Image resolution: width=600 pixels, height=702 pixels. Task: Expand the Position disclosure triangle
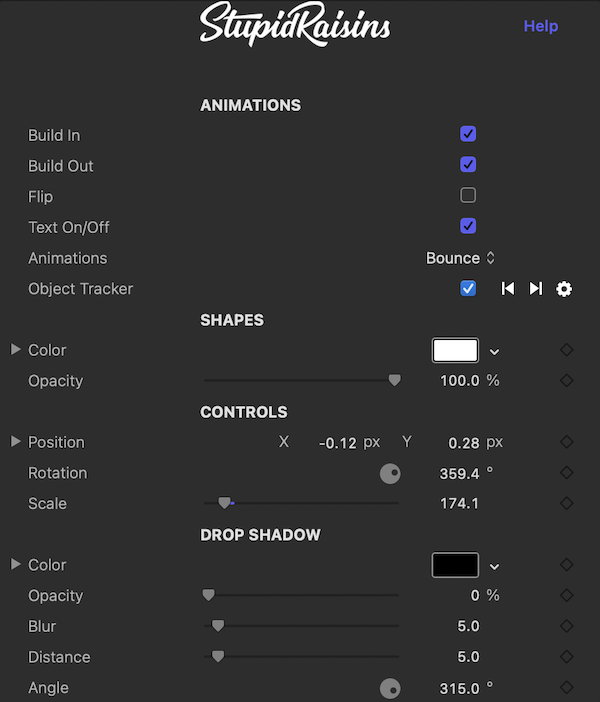click(16, 442)
